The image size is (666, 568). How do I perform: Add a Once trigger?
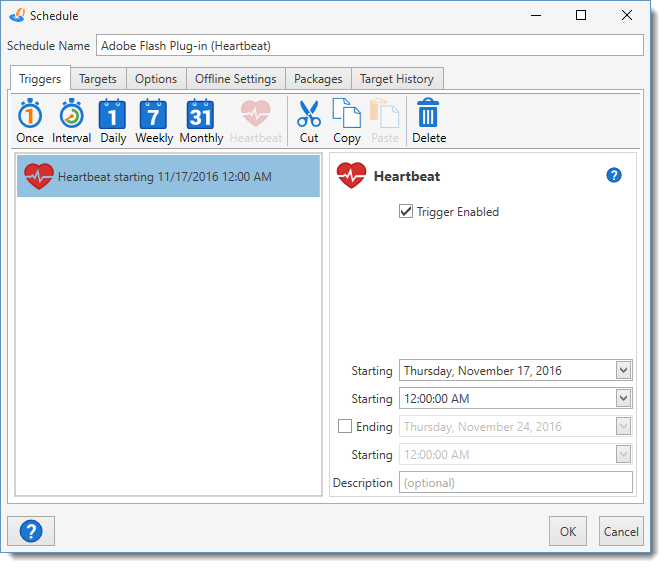pyautogui.click(x=30, y=121)
